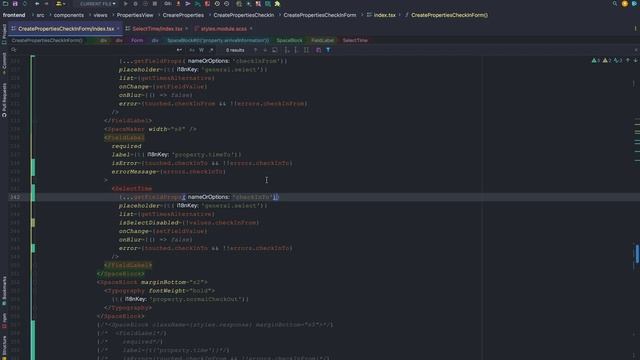The width and height of the screenshot is (640, 360).
Task: Click the FieldLabel structure breadcrumb
Action: (x=322, y=40)
